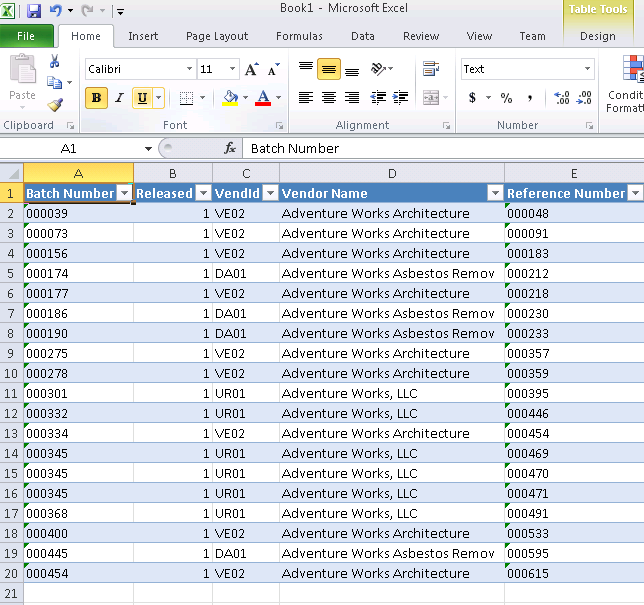Click the Undo arrow icon

[56, 10]
